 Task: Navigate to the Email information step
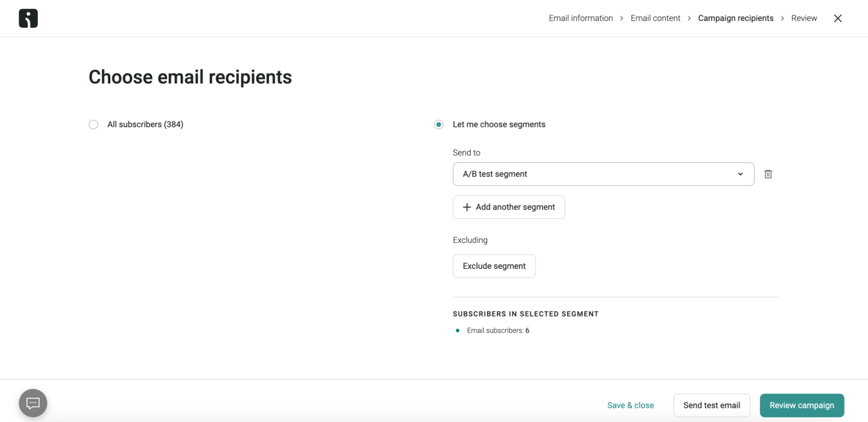click(580, 18)
